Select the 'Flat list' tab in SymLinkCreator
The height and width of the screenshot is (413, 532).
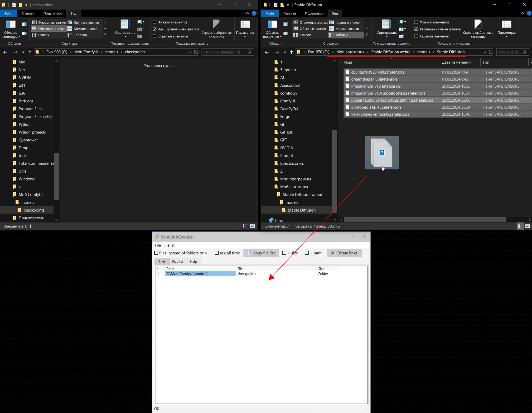pos(178,261)
